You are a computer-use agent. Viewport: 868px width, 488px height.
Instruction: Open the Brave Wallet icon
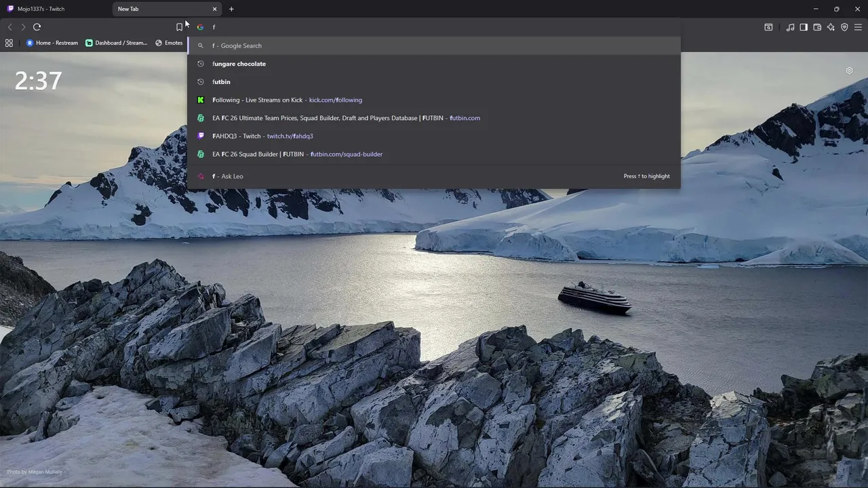click(x=817, y=27)
